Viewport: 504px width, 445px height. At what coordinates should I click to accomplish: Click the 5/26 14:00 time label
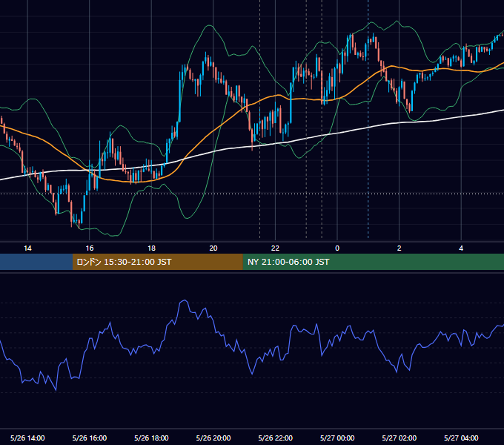pos(27,438)
